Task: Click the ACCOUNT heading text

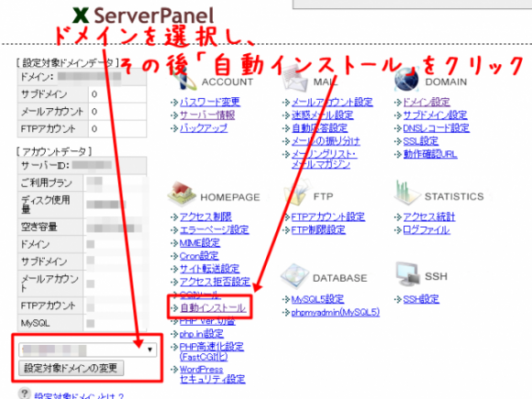Action: tap(227, 82)
